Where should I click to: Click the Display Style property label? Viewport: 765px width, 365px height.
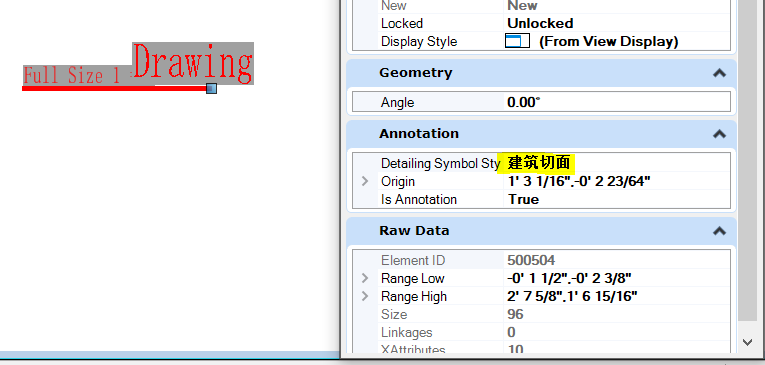419,41
